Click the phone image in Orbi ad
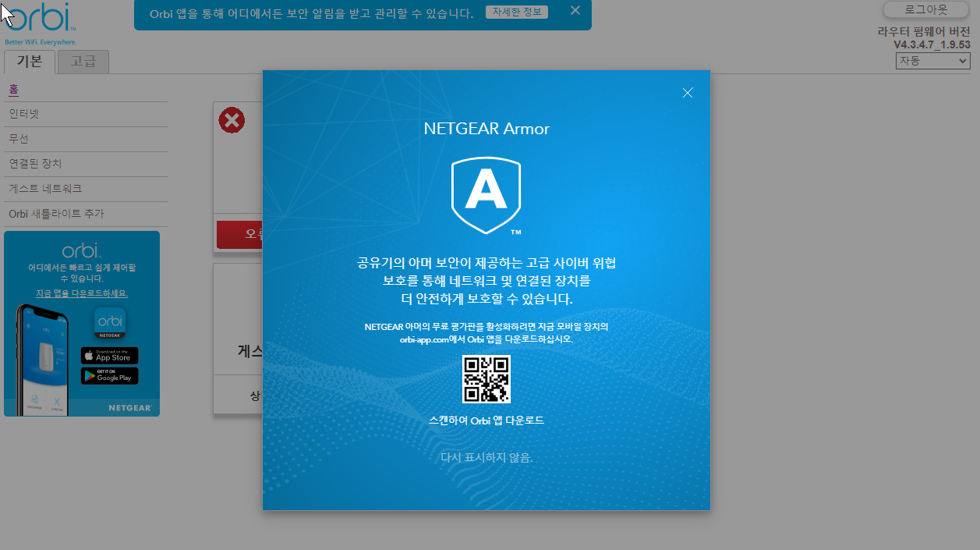The width and height of the screenshot is (980, 550). point(44,359)
